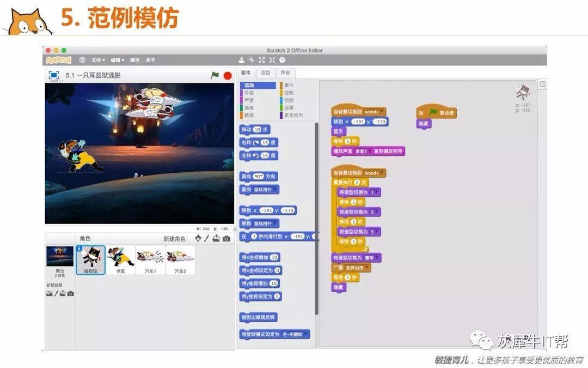
Task: Select the Grow sprite tool in toolbar
Action: click(x=262, y=60)
